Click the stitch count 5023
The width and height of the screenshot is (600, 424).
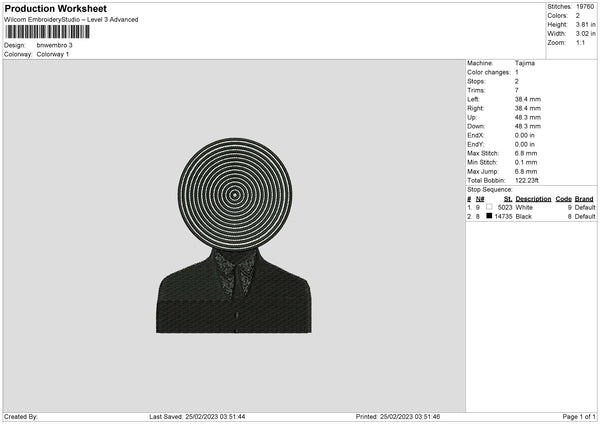[505, 207]
